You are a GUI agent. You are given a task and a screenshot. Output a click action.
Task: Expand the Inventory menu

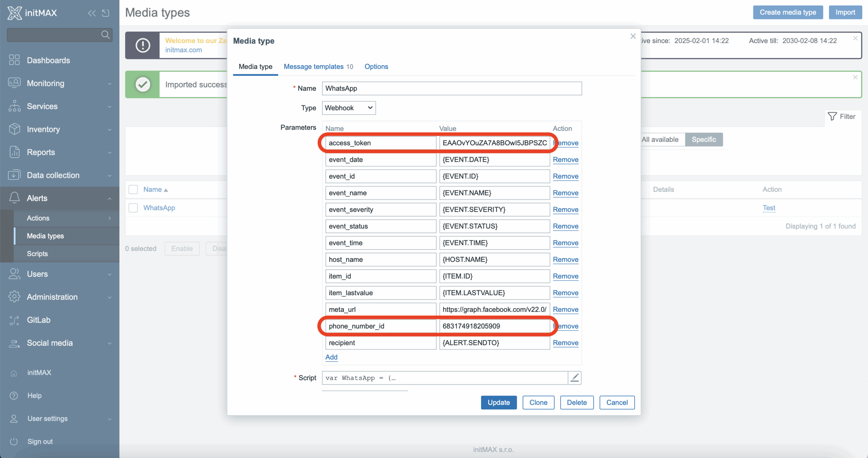[x=110, y=130]
